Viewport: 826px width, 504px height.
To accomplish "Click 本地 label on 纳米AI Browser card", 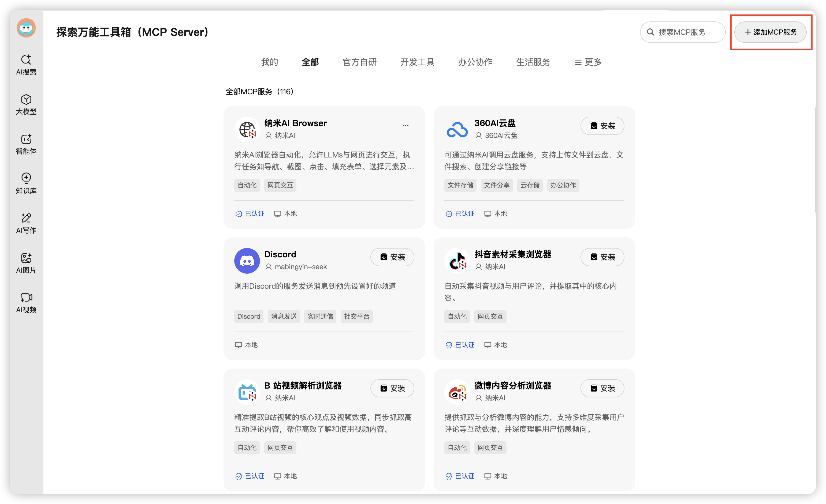I will [286, 214].
